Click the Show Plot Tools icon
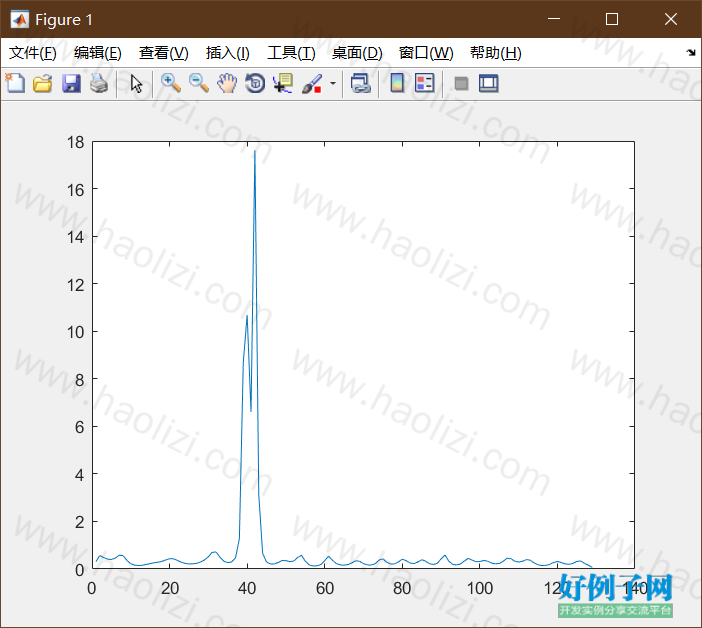Viewport: 702px width, 628px height. pyautogui.click(x=488, y=84)
